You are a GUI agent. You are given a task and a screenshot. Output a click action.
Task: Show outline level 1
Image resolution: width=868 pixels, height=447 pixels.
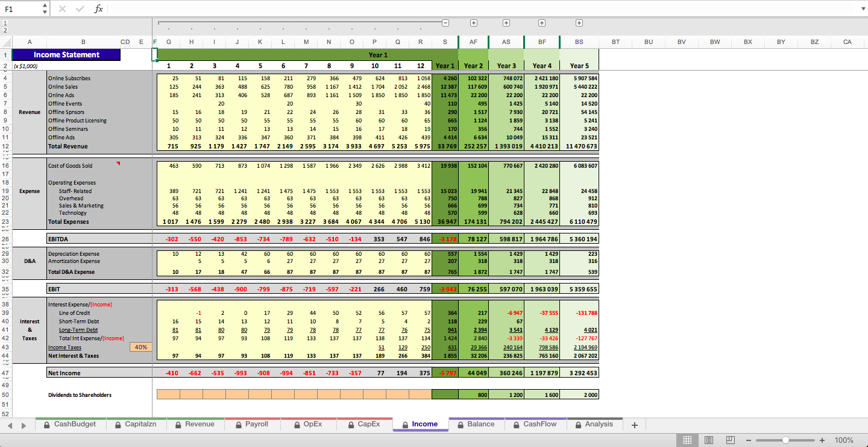[x=5, y=23]
